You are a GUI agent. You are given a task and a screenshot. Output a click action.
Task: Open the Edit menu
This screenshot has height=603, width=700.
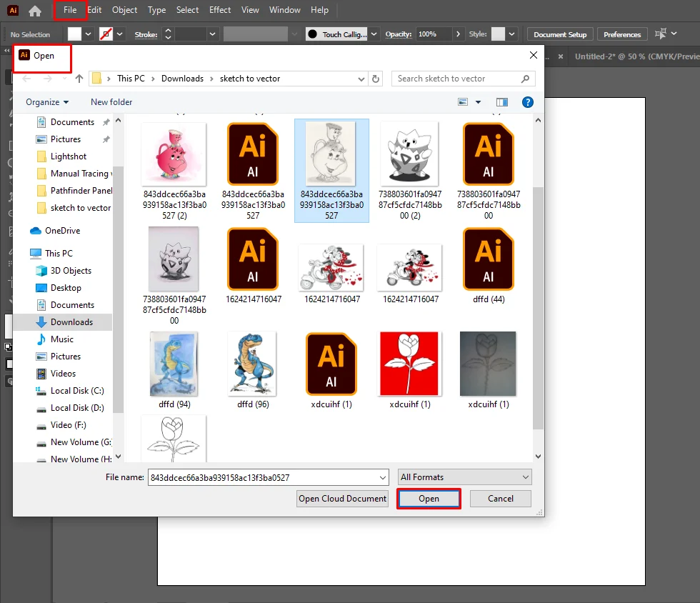click(x=94, y=10)
